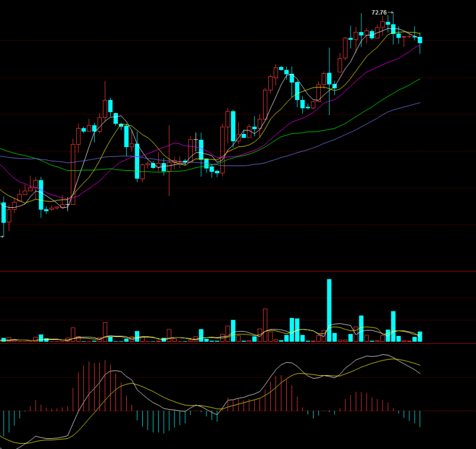
Task: Click the rightmost cyan MACD histogram bar
Action: [x=420, y=419]
